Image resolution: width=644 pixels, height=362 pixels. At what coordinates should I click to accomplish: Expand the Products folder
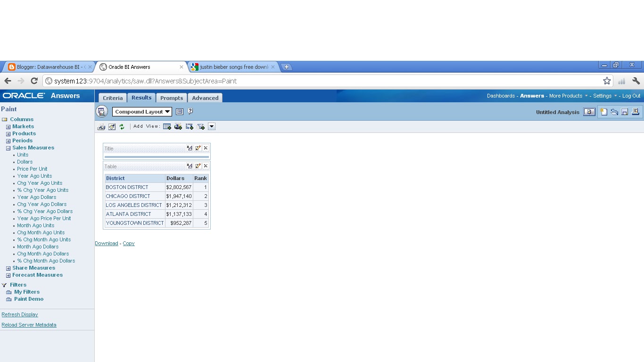(x=8, y=134)
